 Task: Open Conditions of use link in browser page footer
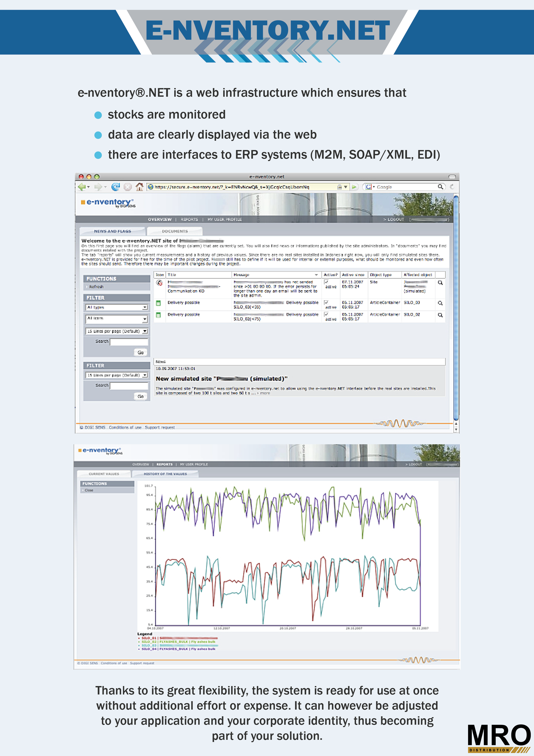(x=125, y=427)
